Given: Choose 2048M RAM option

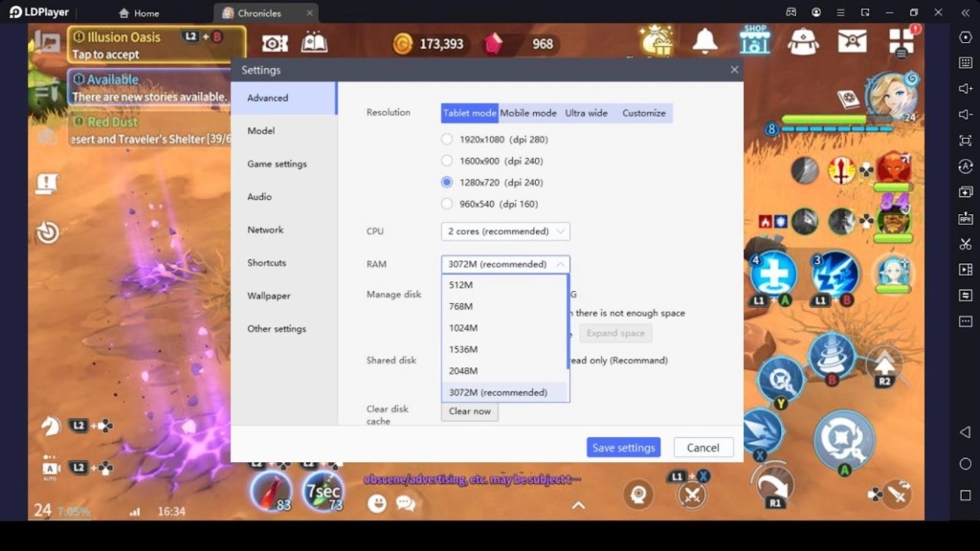Looking at the screenshot, I should pos(504,370).
